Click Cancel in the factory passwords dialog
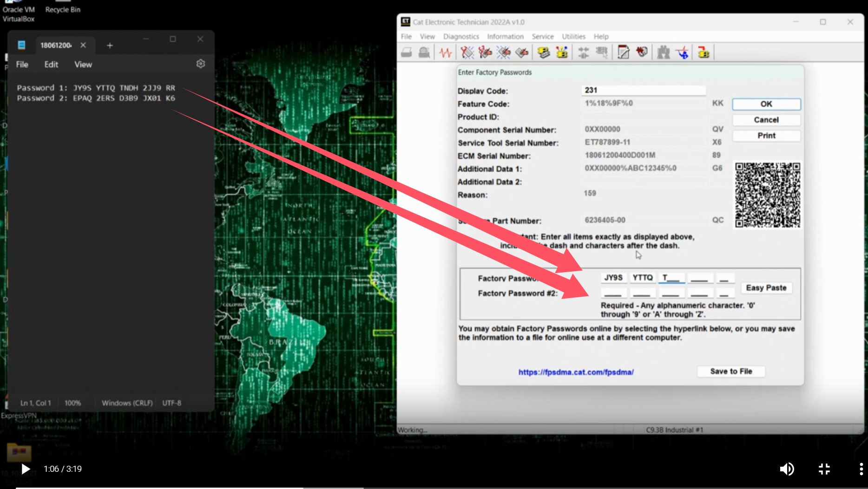The height and width of the screenshot is (489, 868). pyautogui.click(x=766, y=120)
